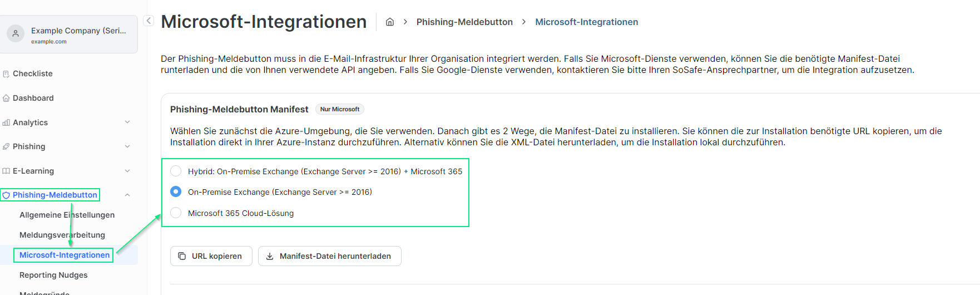Click the E-Learning book icon
The width and height of the screenshot is (980, 295).
tap(6, 171)
